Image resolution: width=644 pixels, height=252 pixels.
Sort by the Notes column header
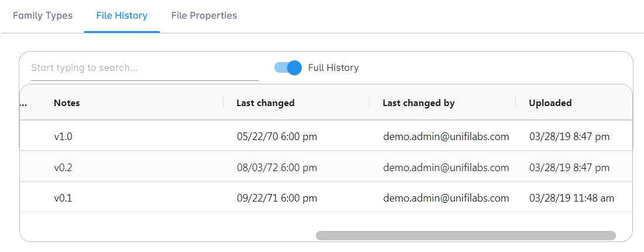click(x=67, y=103)
